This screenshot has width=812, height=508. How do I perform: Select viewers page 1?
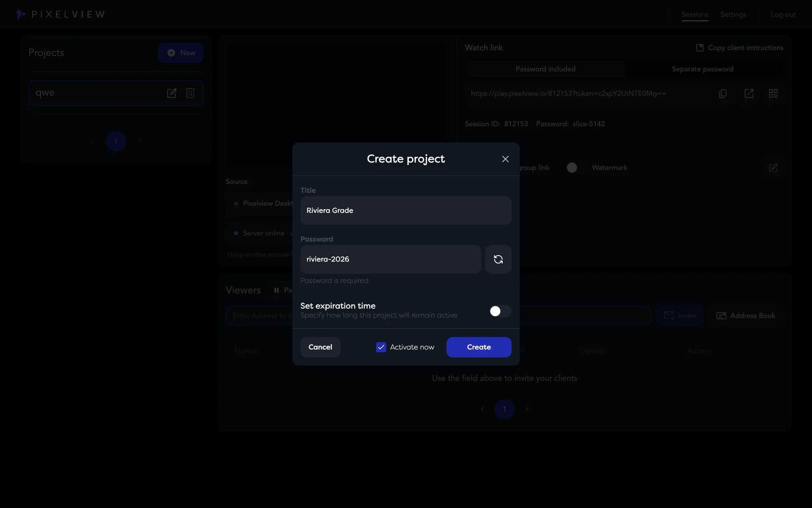pos(505,409)
